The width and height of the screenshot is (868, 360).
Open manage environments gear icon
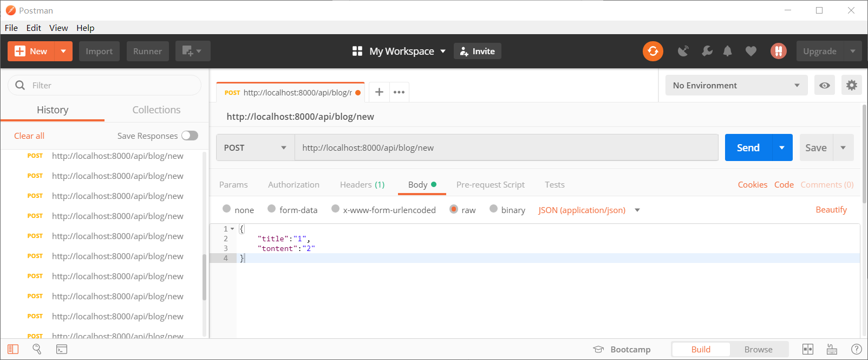pos(851,86)
